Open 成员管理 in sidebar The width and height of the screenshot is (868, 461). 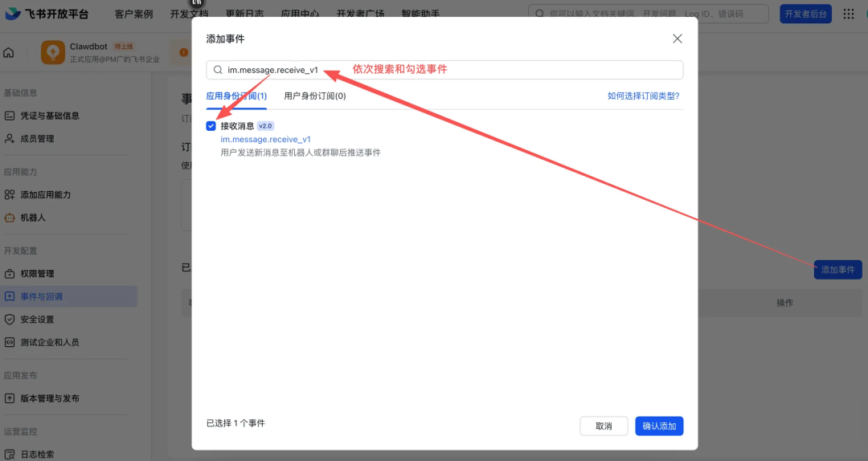point(37,139)
